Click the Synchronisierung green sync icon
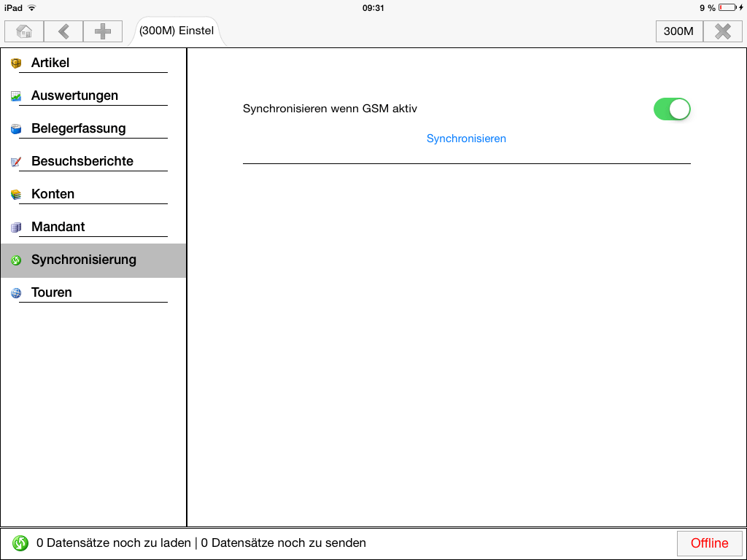 [x=16, y=260]
